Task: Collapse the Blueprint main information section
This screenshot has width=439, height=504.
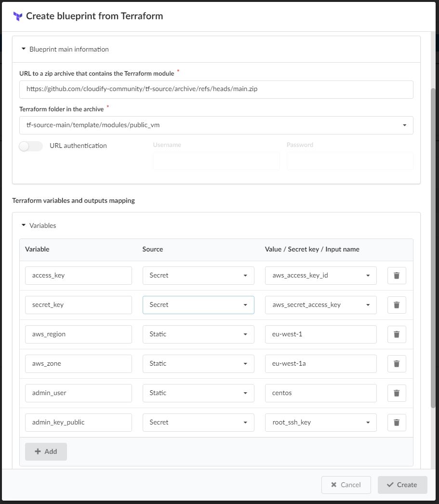Action: click(x=22, y=49)
